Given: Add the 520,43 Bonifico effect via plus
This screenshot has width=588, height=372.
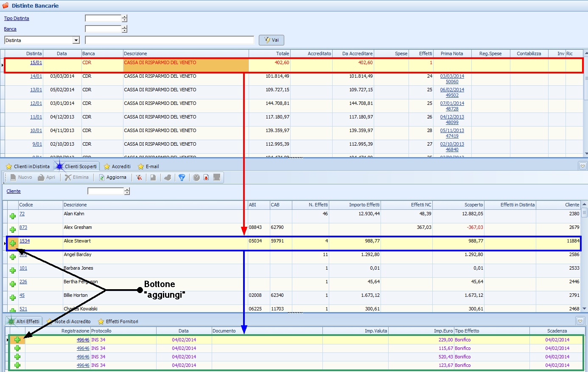Looking at the screenshot, I should [17, 357].
